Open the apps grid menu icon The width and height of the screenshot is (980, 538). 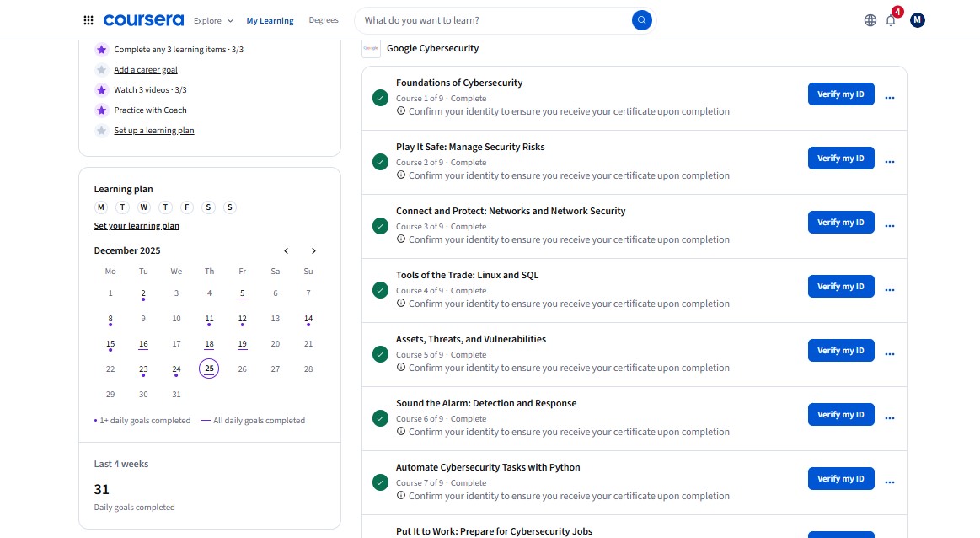(x=88, y=20)
